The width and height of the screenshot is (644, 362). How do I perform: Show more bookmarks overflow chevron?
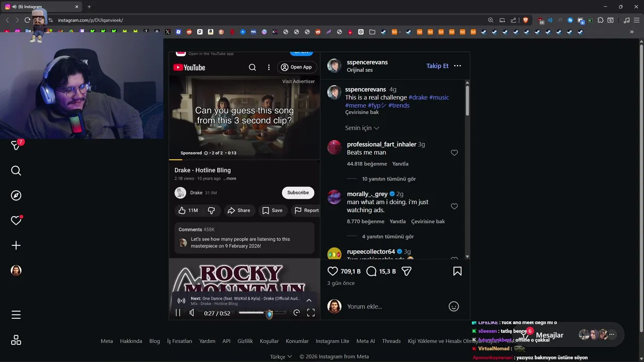(x=632, y=32)
